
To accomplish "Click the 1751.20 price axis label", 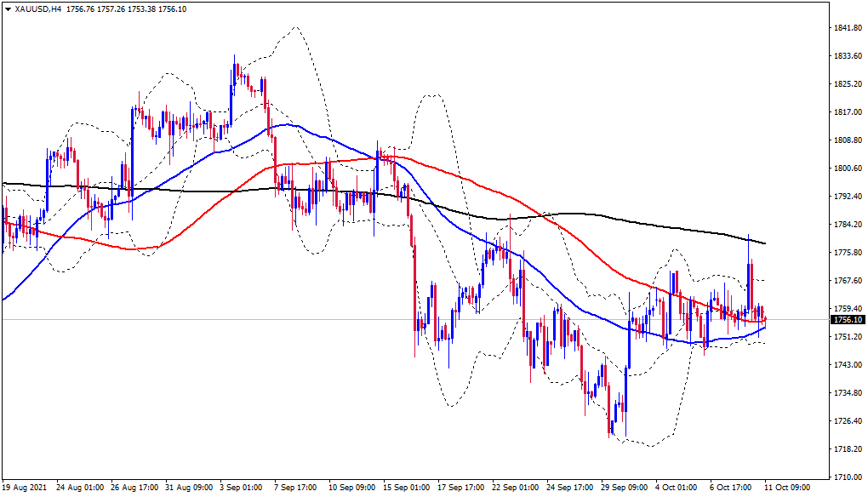I will (848, 336).
